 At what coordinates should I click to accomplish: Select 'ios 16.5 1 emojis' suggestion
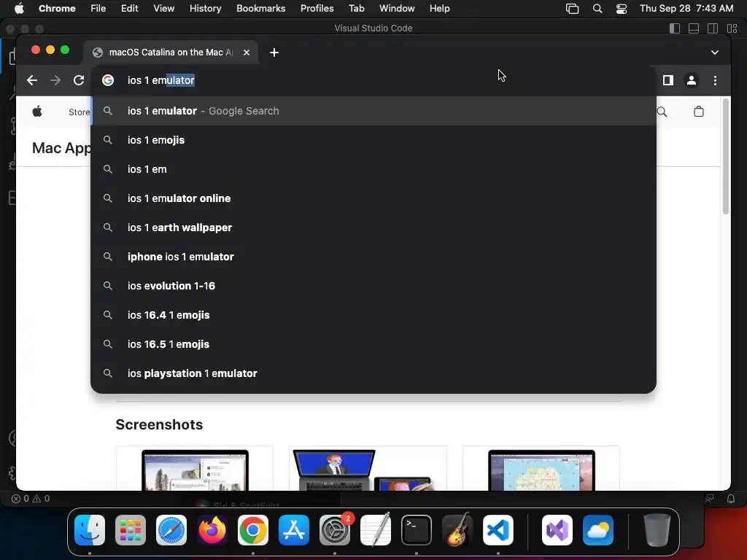coord(373,344)
